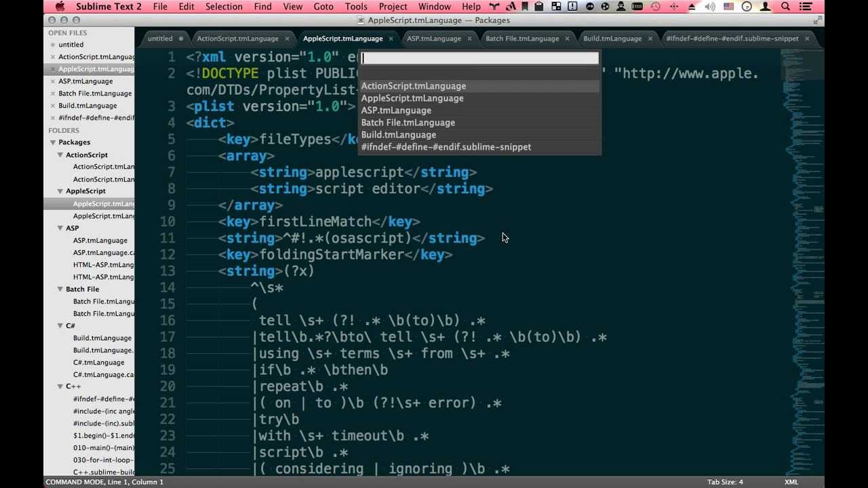The image size is (868, 488).
Task: Click line number 12 in the gutter
Action: (167, 255)
